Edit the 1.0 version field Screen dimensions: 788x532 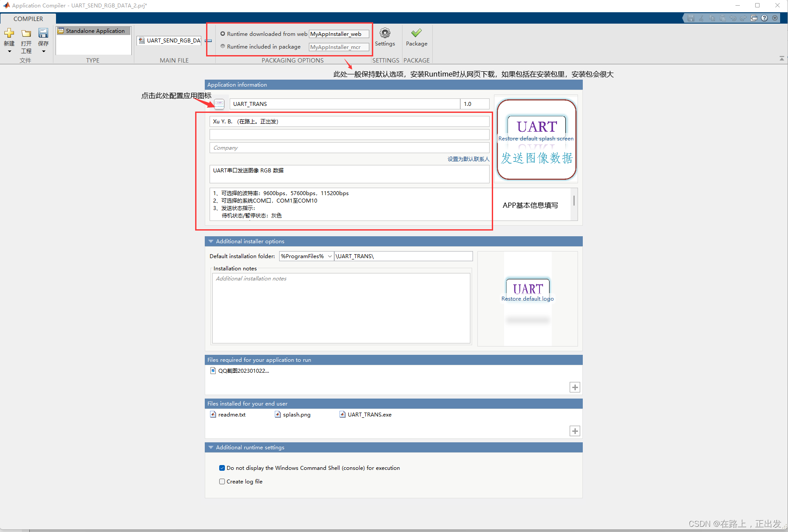pyautogui.click(x=475, y=104)
